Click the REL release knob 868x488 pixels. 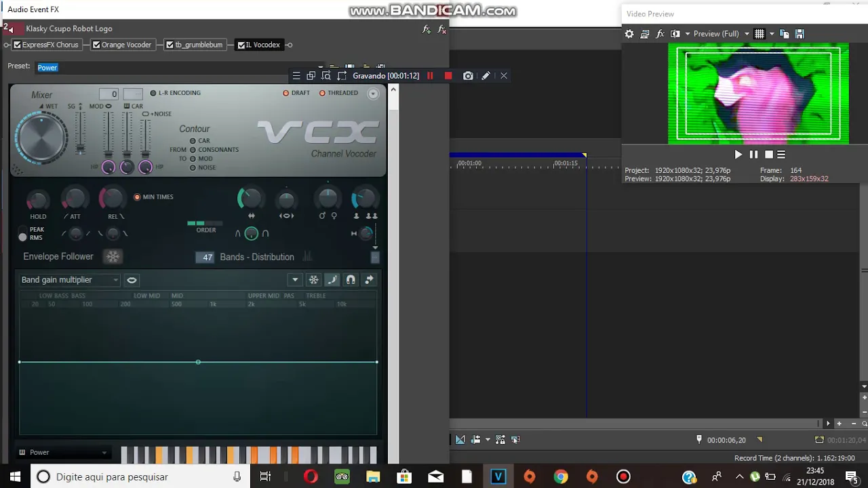(113, 199)
